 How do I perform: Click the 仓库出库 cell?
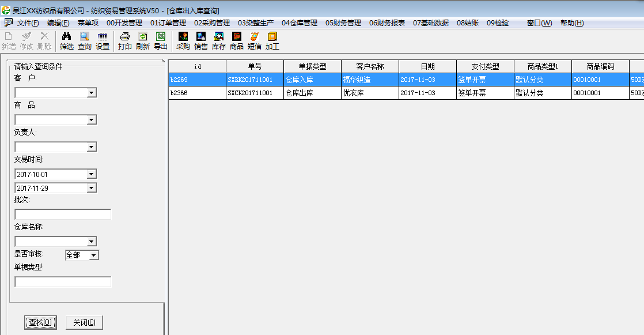tap(313, 93)
